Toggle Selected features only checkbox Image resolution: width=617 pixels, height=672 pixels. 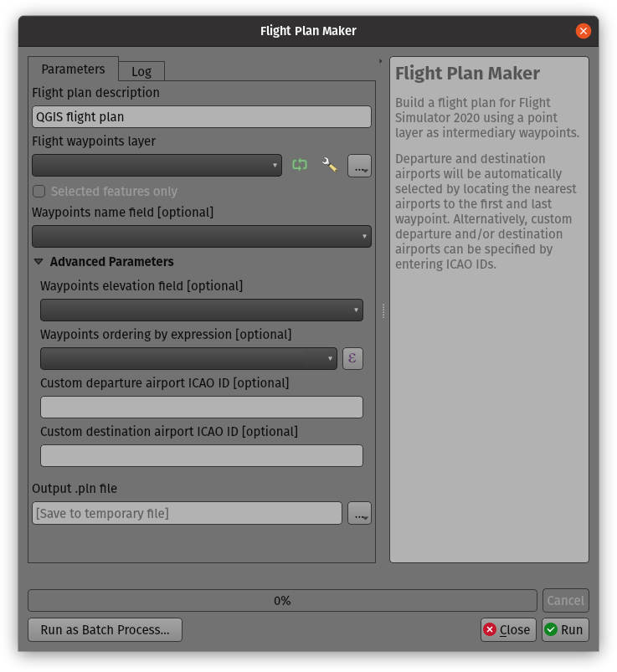click(x=39, y=192)
